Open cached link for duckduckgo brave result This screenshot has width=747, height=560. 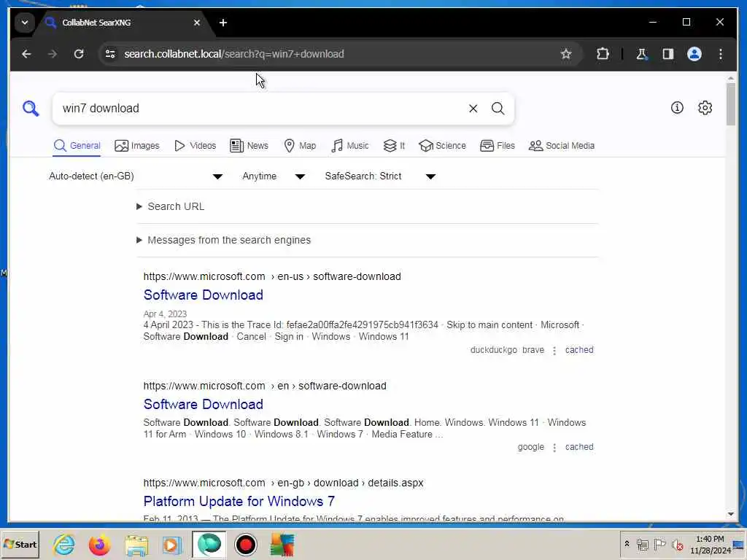pos(579,350)
